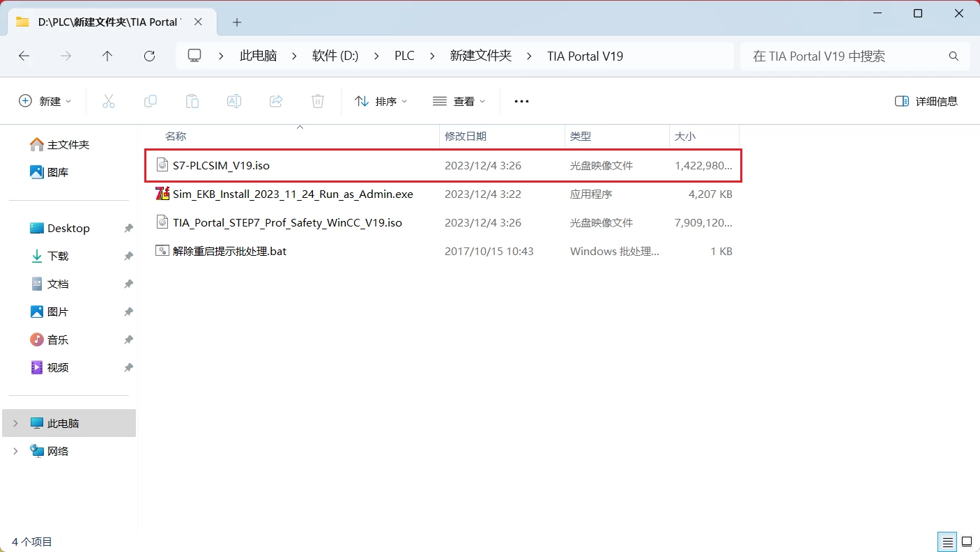Open 主文件夹 in navigation pane
Image resolution: width=980 pixels, height=552 pixels.
[x=68, y=144]
